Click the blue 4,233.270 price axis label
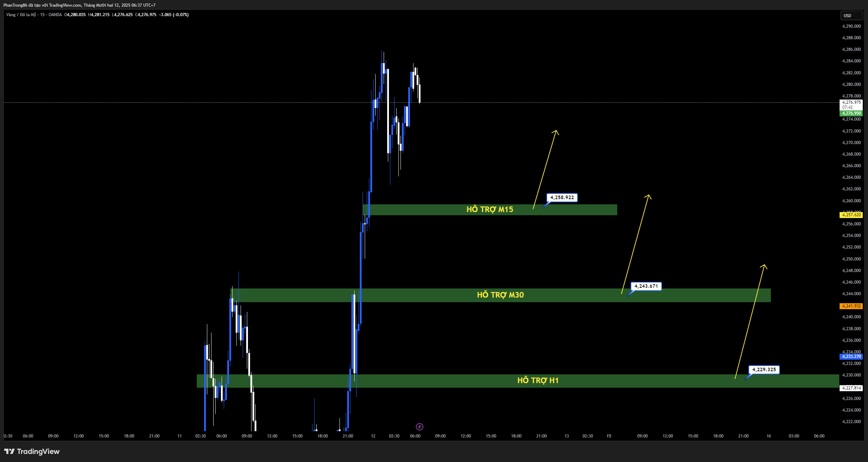Screen dimensions: 868x462 (852, 356)
